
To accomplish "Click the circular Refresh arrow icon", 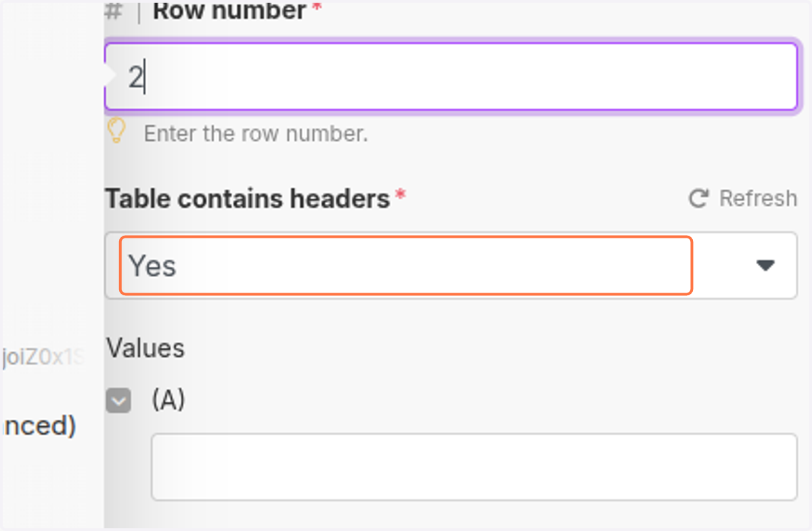I will pyautogui.click(x=698, y=198).
